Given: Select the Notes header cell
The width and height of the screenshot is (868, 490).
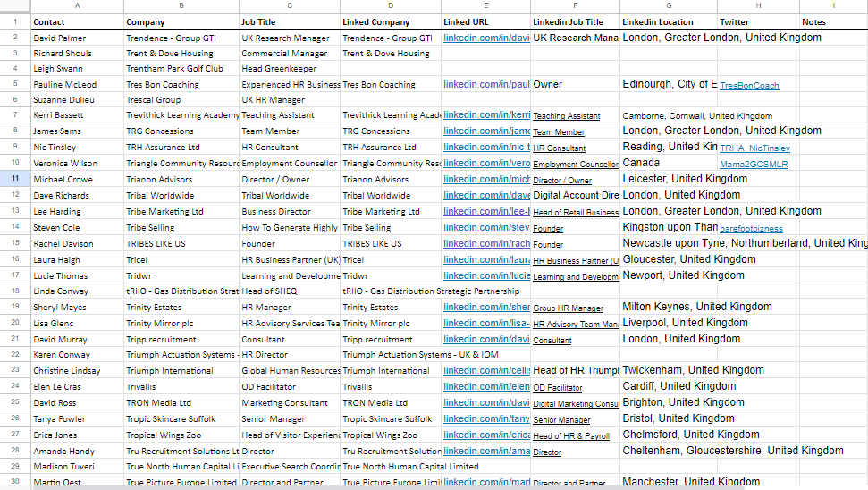Looking at the screenshot, I should coord(834,21).
